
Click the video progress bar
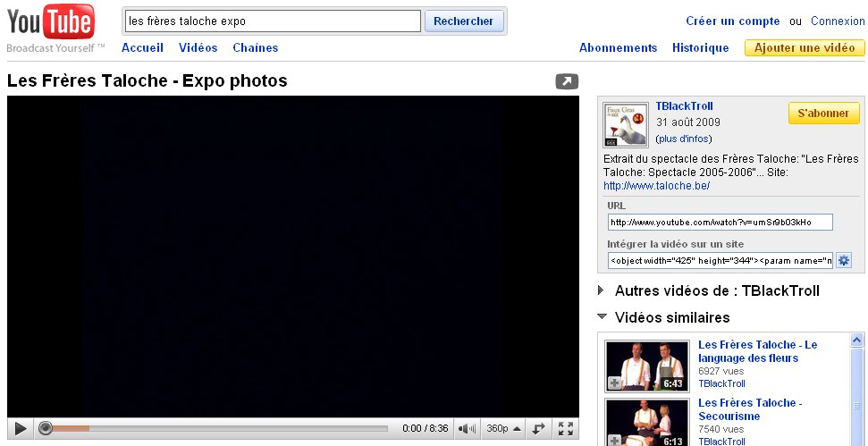coord(213,428)
